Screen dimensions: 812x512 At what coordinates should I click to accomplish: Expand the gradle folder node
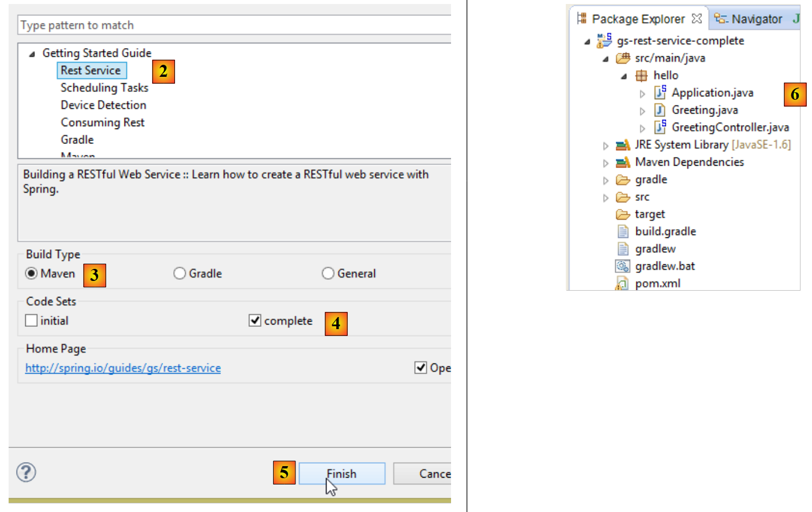(x=605, y=180)
